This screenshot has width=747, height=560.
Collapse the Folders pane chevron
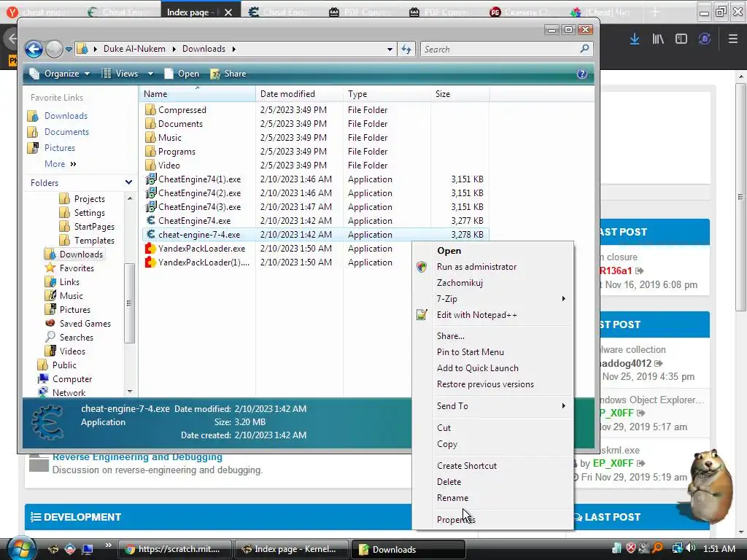pyautogui.click(x=128, y=182)
